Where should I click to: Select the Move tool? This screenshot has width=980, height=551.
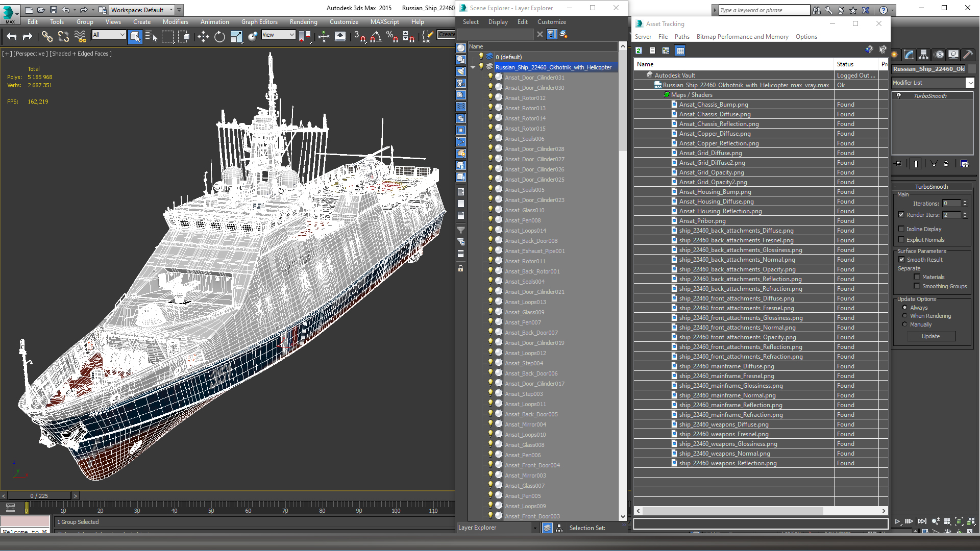click(x=203, y=36)
